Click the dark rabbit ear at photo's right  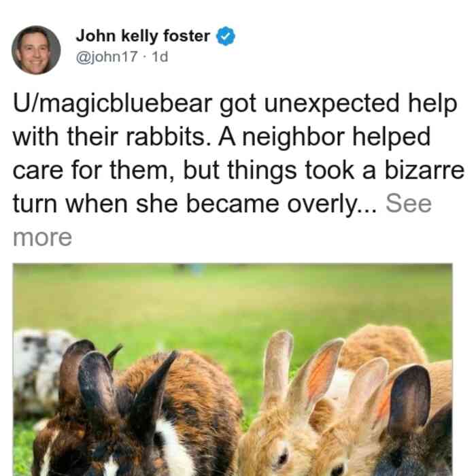[x=410, y=398]
